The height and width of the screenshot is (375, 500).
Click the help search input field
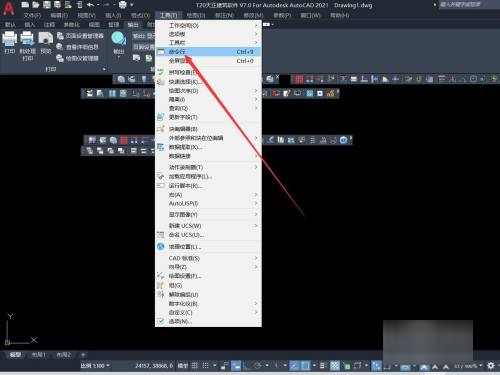pyautogui.click(x=466, y=5)
